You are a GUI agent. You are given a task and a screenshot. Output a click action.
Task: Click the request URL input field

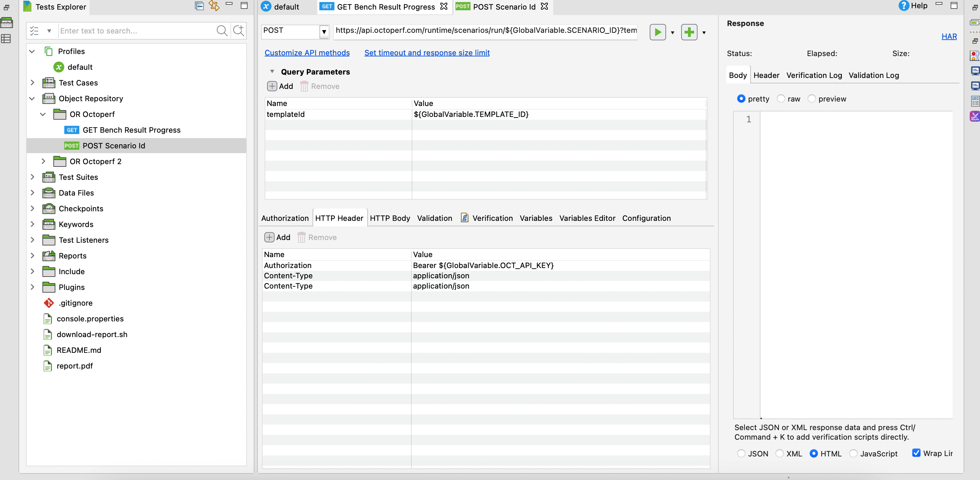point(485,31)
